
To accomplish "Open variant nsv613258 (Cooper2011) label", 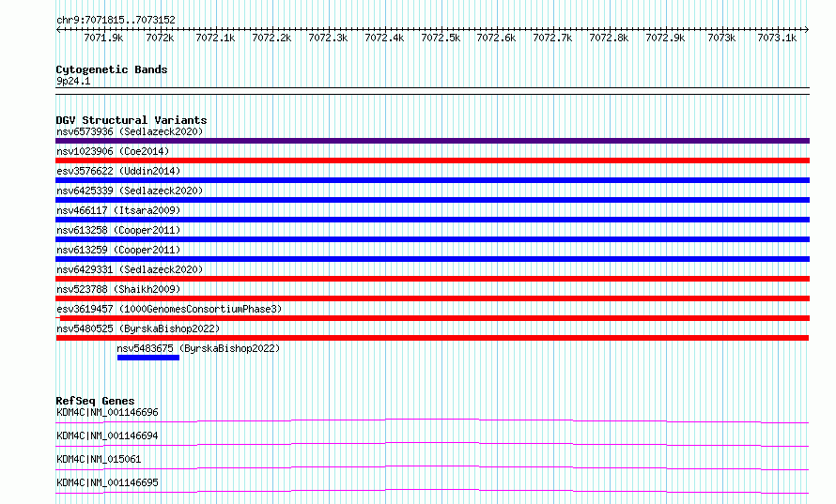I will (x=118, y=230).
